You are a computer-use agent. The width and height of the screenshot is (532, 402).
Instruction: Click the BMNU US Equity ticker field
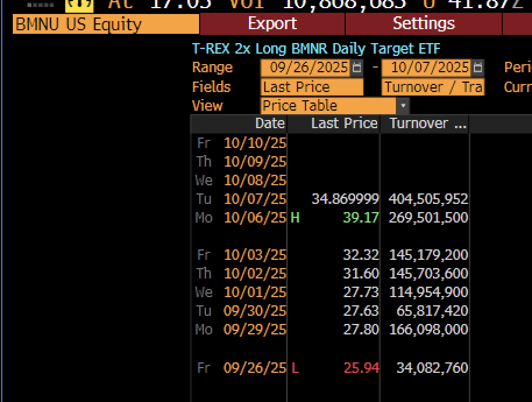(106, 24)
